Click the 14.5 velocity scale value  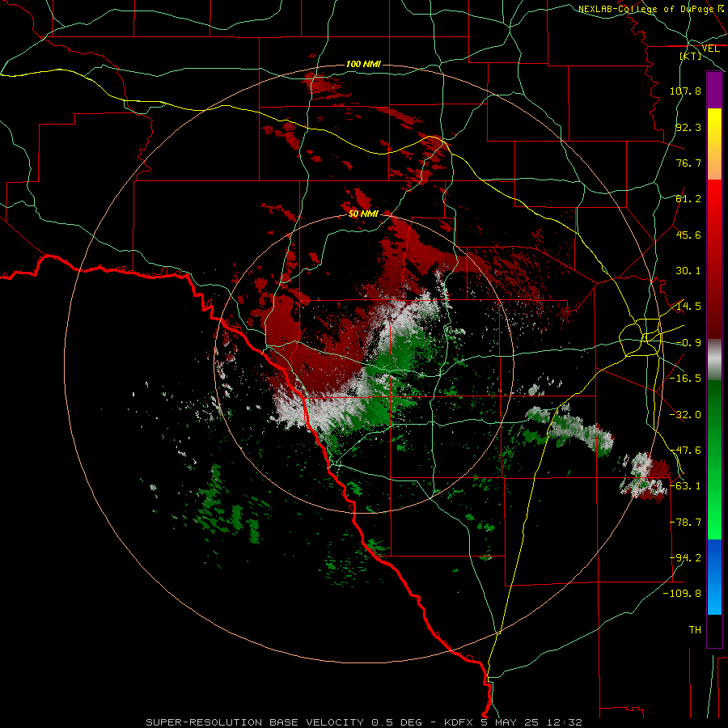click(688, 307)
